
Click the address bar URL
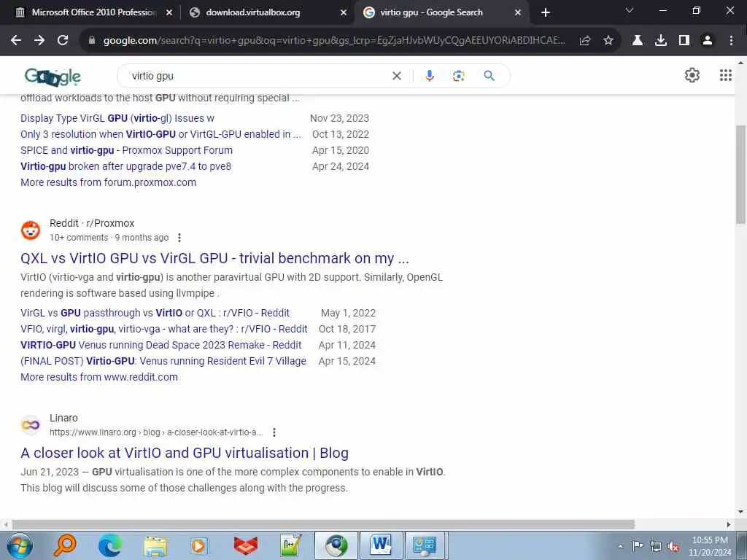click(x=334, y=41)
